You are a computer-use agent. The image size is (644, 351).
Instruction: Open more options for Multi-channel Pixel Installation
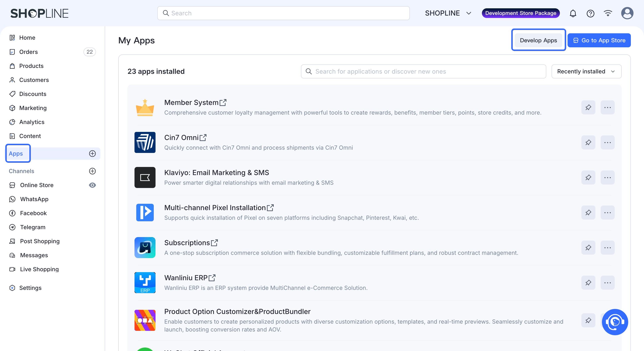(607, 213)
